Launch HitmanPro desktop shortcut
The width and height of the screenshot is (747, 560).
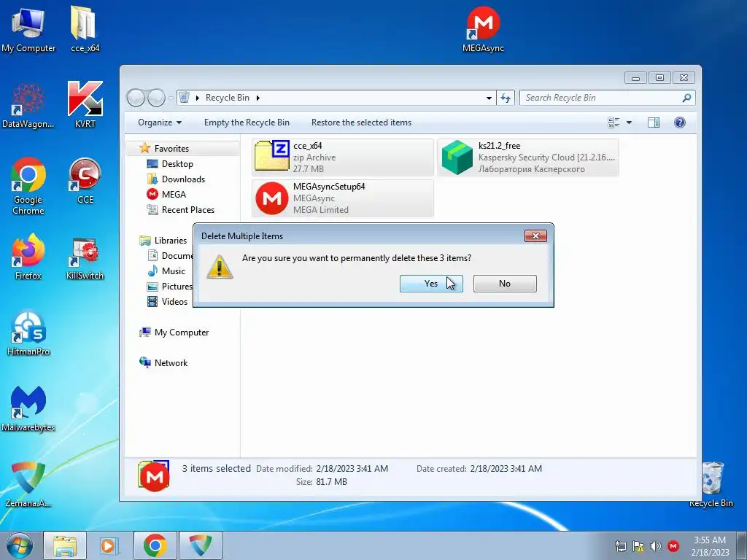28,333
